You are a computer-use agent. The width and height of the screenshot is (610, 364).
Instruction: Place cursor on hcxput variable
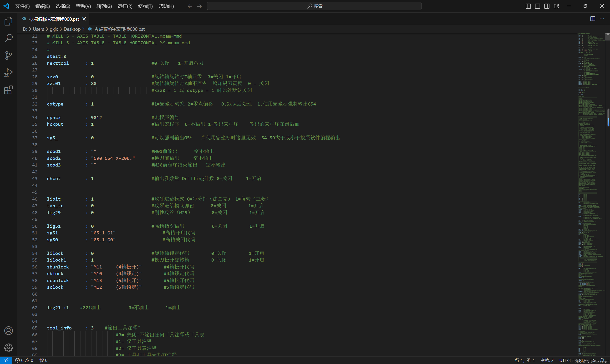(55, 124)
